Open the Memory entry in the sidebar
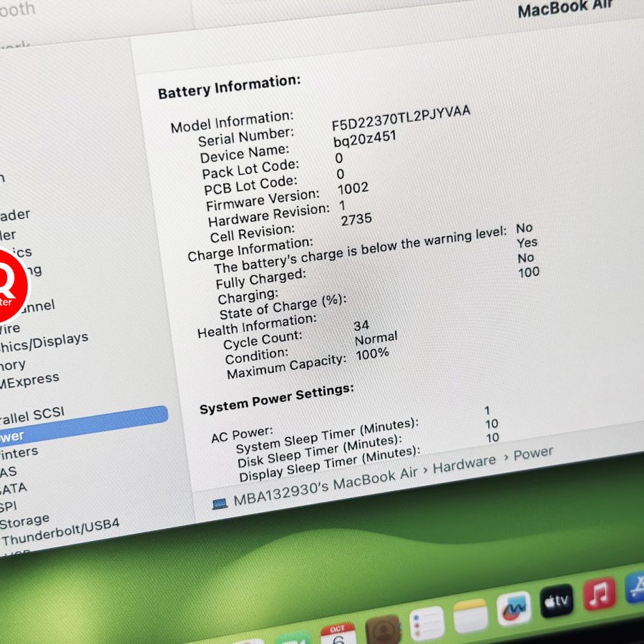This screenshot has height=644, width=644. (x=13, y=365)
